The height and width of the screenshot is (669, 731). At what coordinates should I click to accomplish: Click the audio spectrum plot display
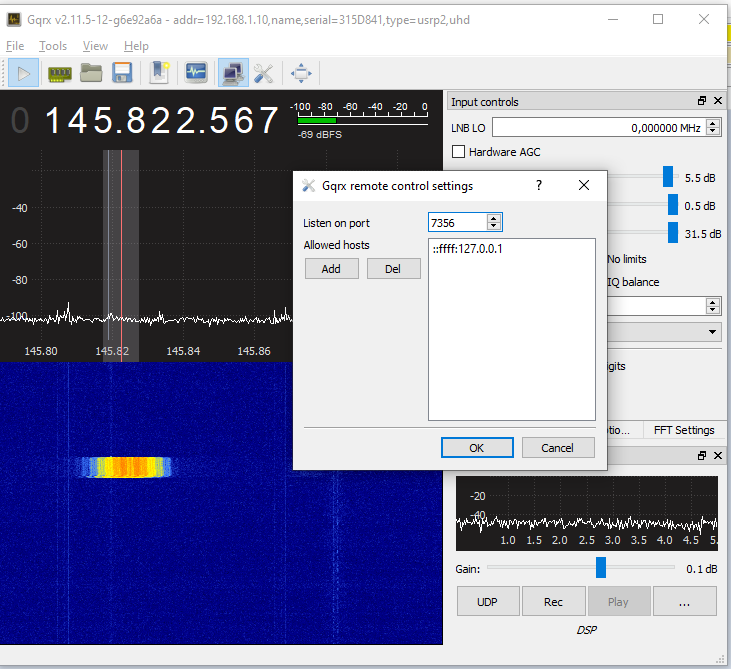(x=586, y=513)
